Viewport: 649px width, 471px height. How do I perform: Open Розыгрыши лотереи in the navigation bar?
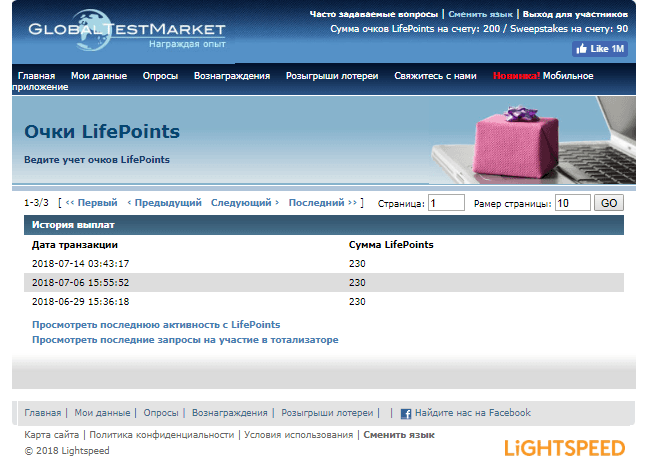(x=334, y=76)
